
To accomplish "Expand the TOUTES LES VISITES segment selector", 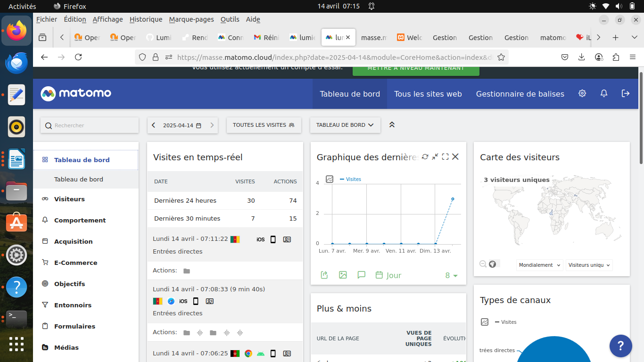I will coord(264,125).
